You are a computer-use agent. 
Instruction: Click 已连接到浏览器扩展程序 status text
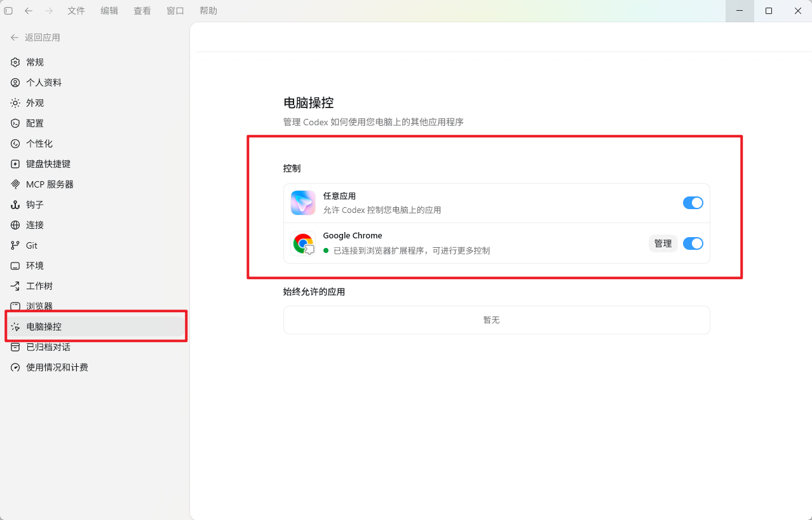[x=412, y=250]
